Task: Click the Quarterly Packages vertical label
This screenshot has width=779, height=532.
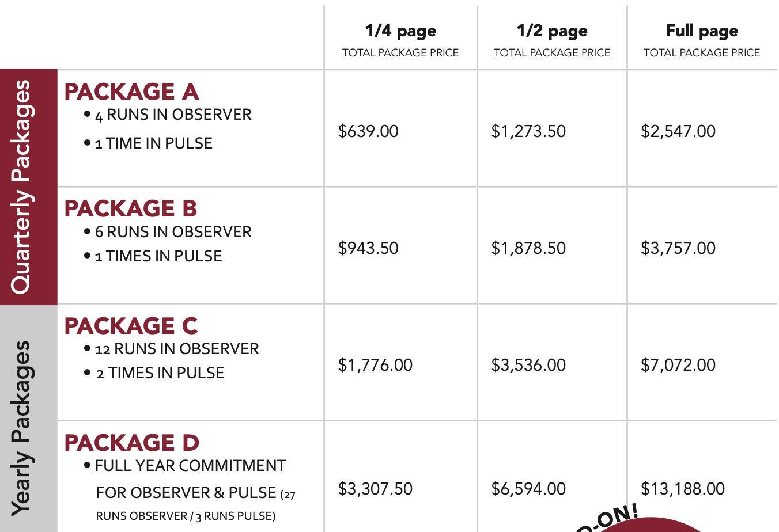Action: tap(21, 187)
